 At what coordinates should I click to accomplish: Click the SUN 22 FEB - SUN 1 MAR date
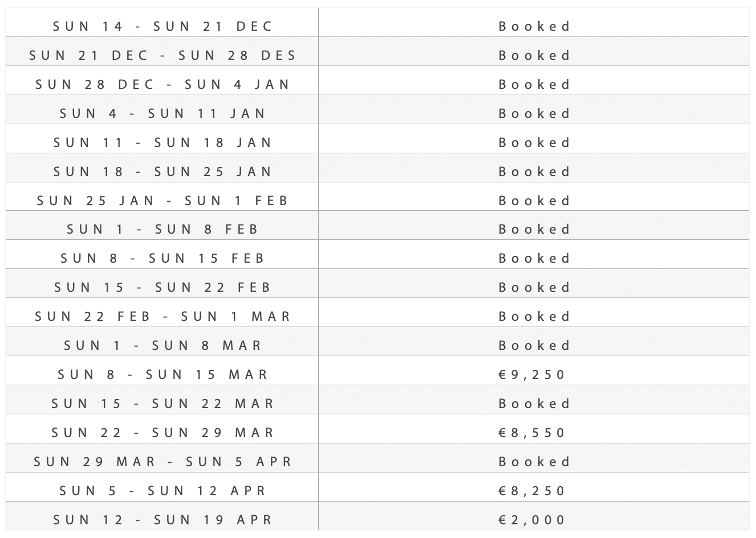[x=163, y=316]
